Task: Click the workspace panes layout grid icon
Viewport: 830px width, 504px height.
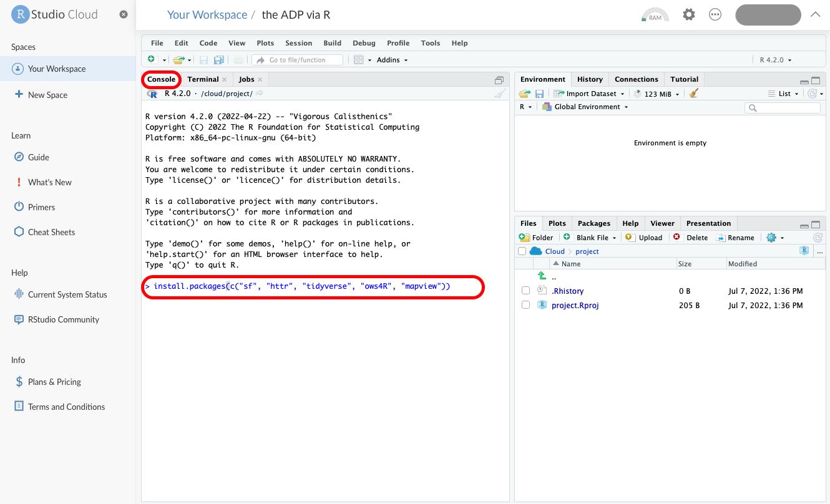Action: tap(358, 60)
